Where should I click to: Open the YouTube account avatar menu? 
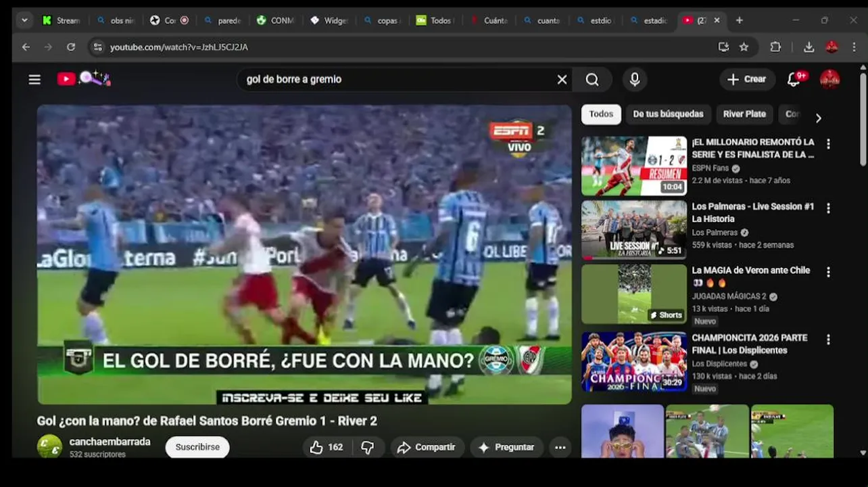tap(829, 80)
